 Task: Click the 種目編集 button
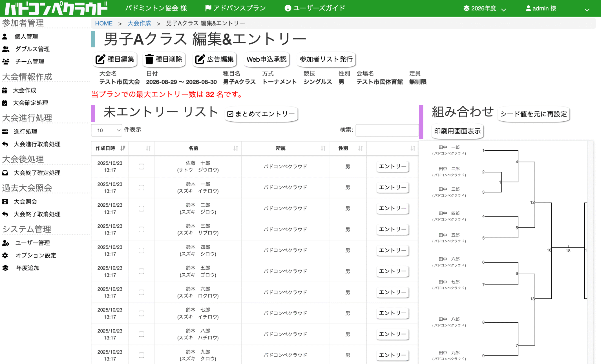click(115, 59)
